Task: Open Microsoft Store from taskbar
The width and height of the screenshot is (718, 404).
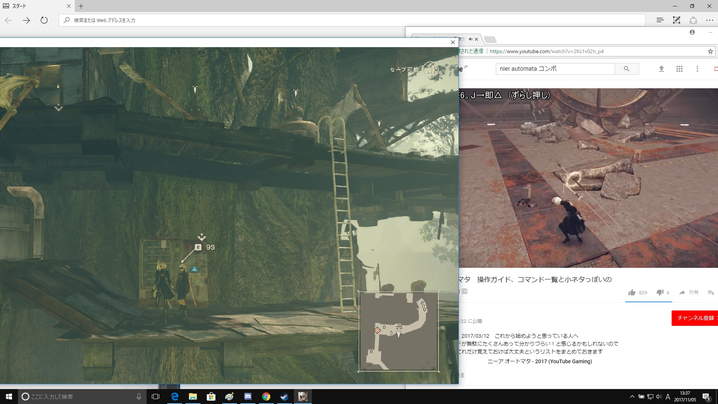Action: click(x=211, y=396)
